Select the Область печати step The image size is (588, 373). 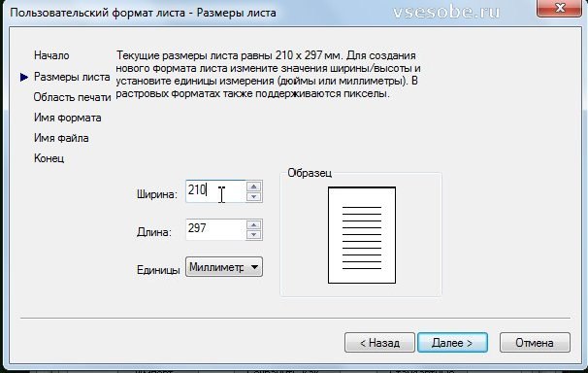[72, 97]
